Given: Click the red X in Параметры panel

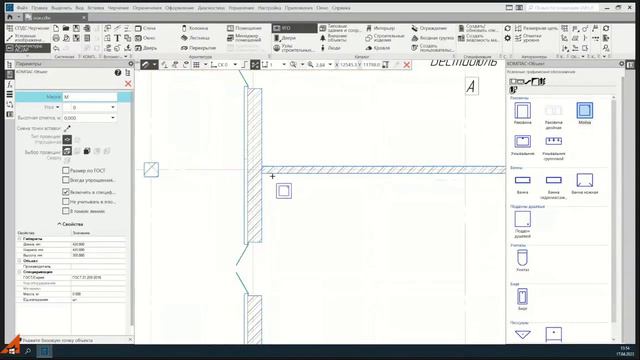Looking at the screenshot, I should pos(128,84).
